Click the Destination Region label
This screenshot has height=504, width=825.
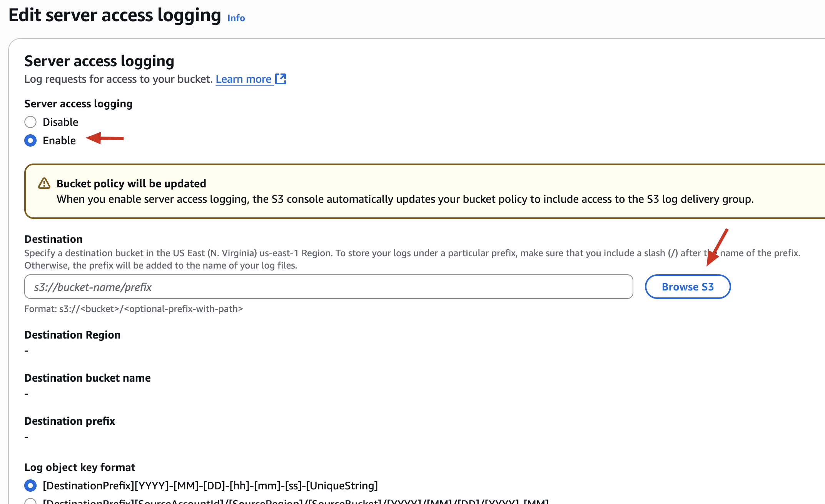pos(72,335)
